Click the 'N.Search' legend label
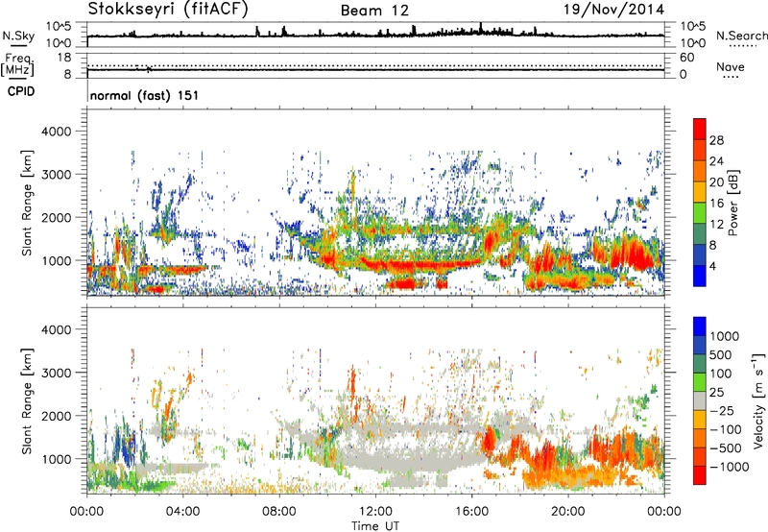768x532 pixels. pyautogui.click(x=741, y=36)
